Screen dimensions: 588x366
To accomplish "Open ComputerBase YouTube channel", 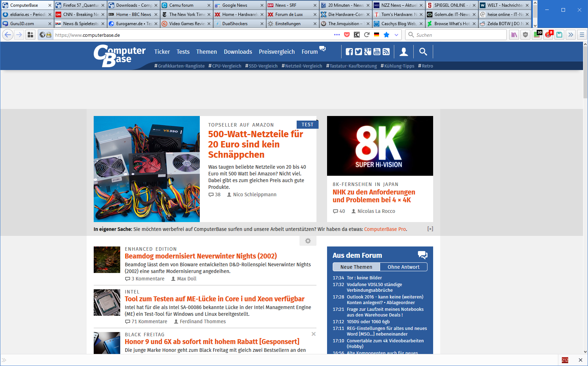I will pyautogui.click(x=377, y=52).
